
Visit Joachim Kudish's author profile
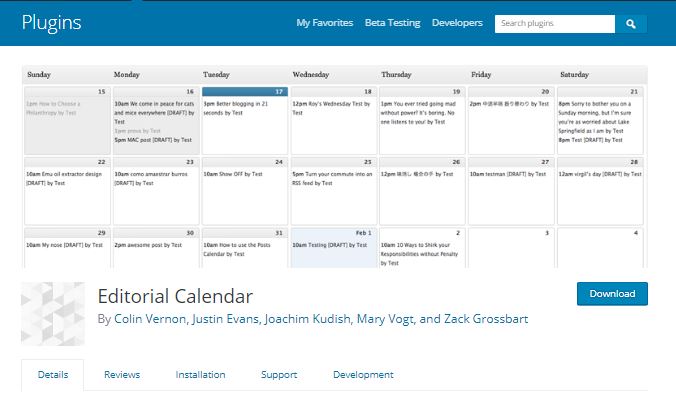point(308,319)
